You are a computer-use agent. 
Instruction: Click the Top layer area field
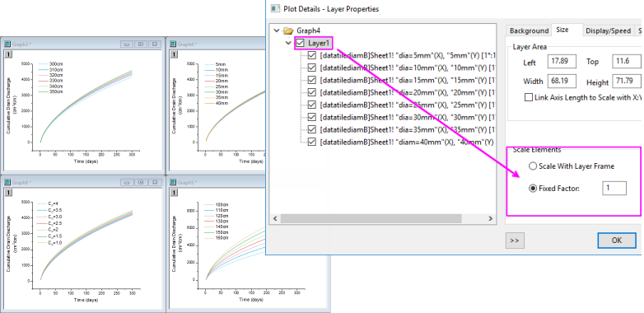[x=627, y=61]
